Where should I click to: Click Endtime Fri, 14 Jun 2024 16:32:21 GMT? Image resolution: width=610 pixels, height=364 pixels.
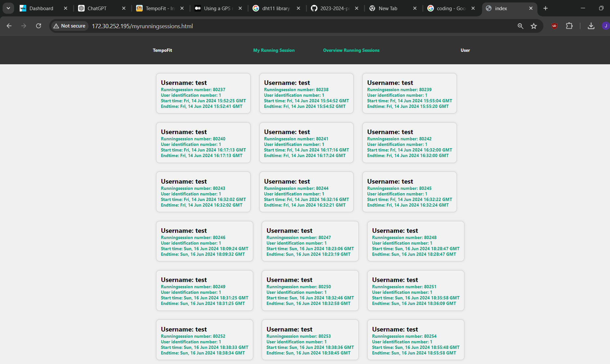(305, 205)
